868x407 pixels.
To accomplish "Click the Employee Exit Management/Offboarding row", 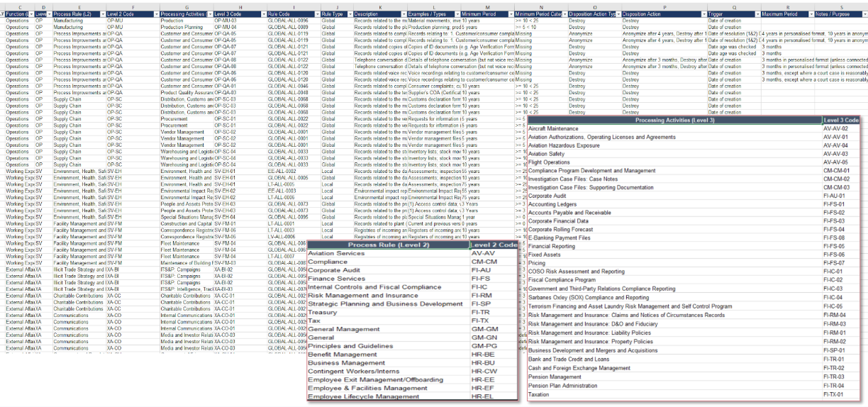I will [388, 380].
